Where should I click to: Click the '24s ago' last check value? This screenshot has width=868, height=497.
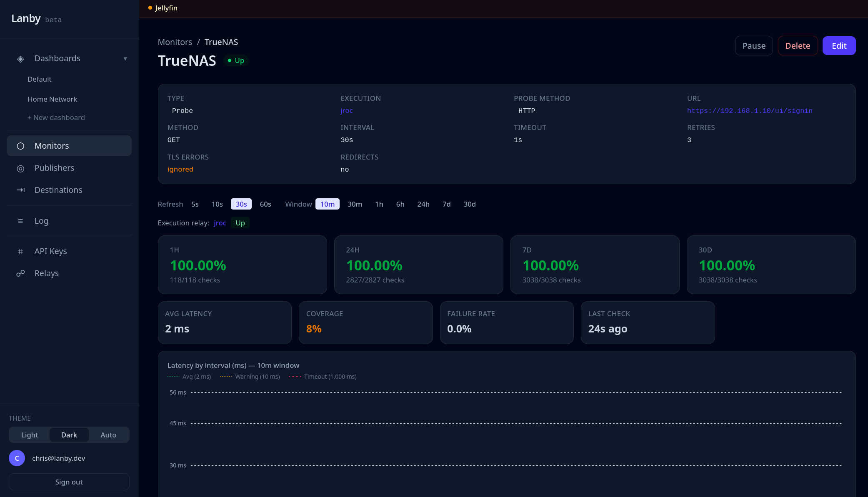[608, 329]
